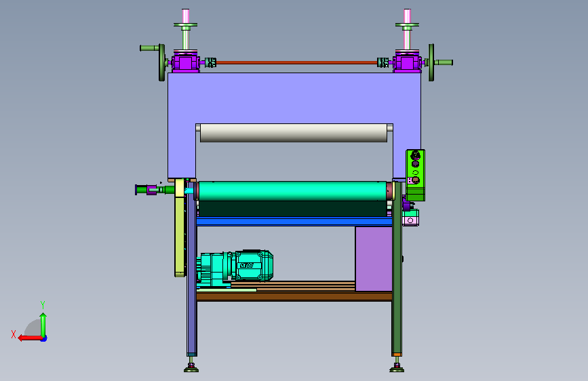Click the large purple gantry frame

click(294, 98)
